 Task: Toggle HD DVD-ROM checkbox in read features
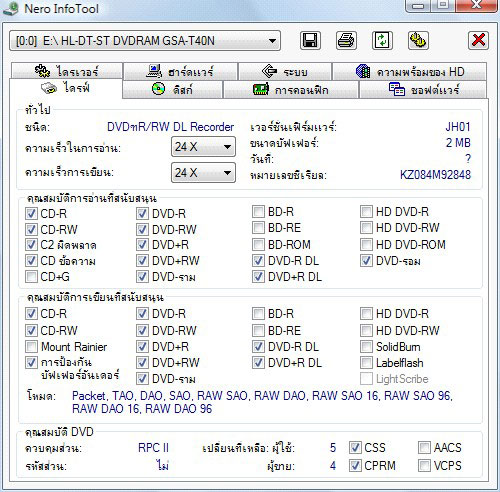tap(366, 244)
